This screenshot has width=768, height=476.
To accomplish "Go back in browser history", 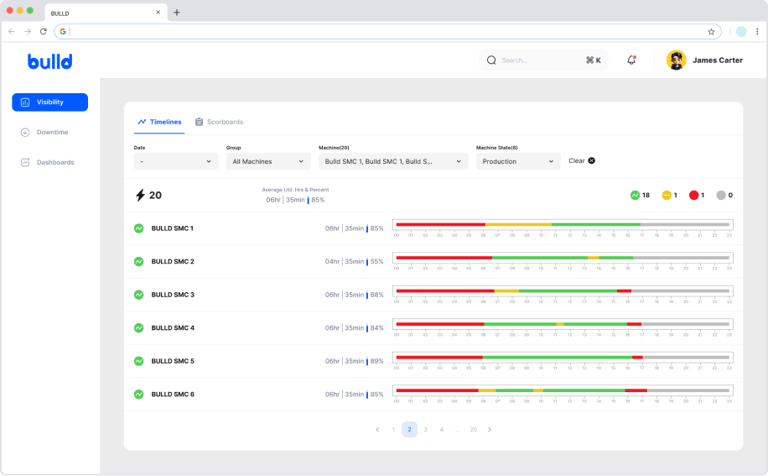I will pos(11,31).
